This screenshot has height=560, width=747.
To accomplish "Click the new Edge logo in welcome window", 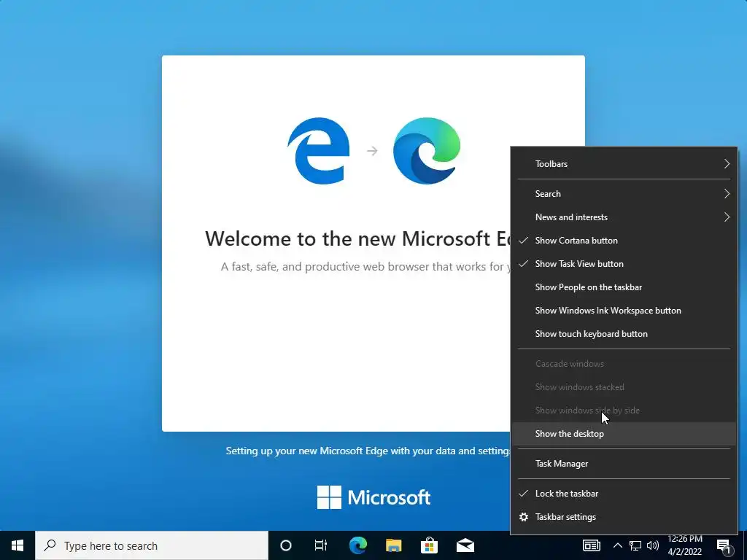I will tap(427, 150).
